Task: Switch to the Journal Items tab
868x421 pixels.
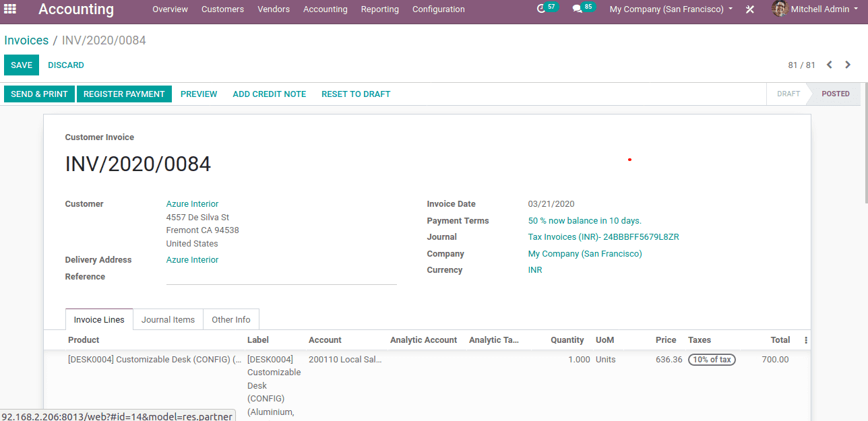Action: tap(168, 319)
